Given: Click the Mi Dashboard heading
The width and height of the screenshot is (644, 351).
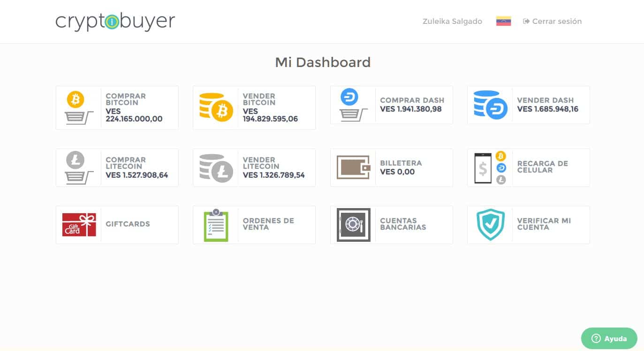Looking at the screenshot, I should (x=323, y=62).
